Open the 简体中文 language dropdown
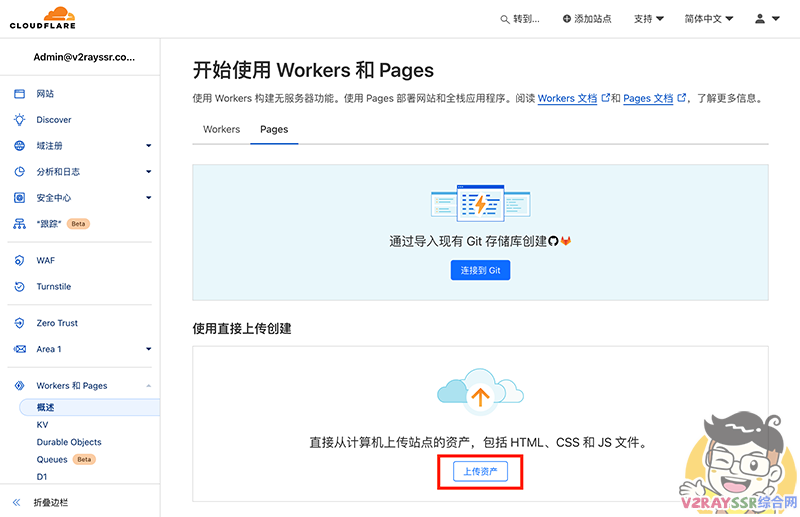 [708, 19]
